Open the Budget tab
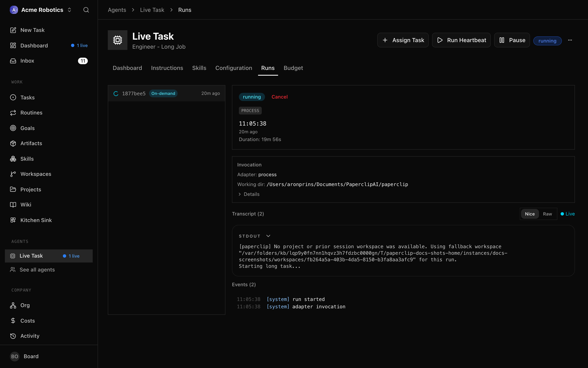Image resolution: width=588 pixels, height=368 pixels. tap(293, 68)
